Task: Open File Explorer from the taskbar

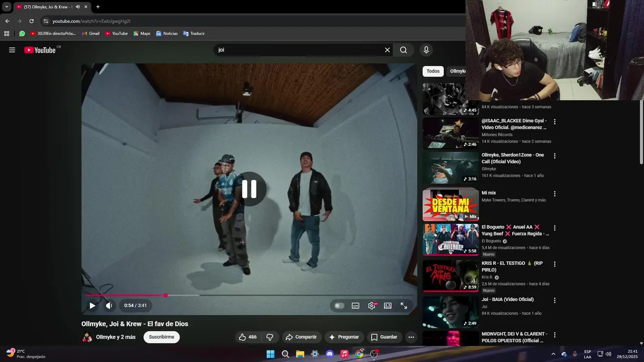Action: 300,354
